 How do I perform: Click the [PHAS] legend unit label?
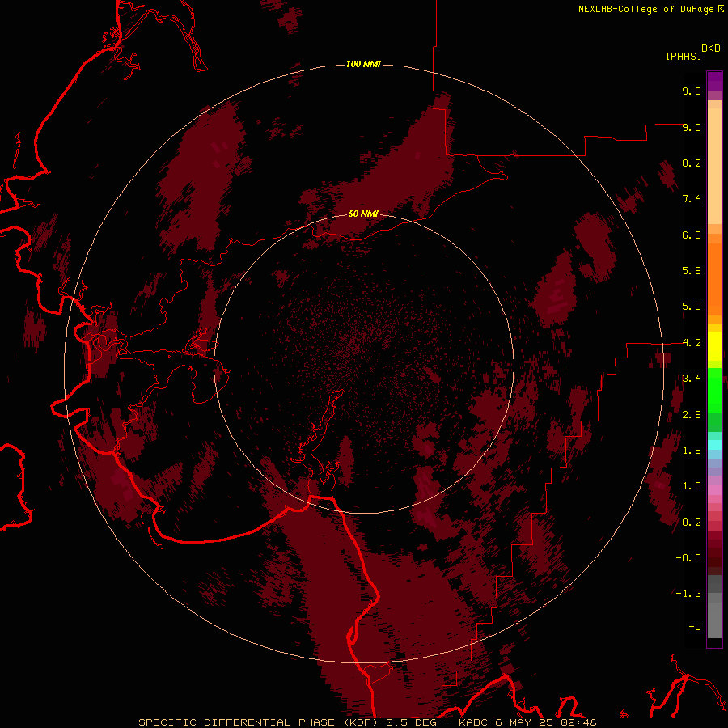pos(684,56)
